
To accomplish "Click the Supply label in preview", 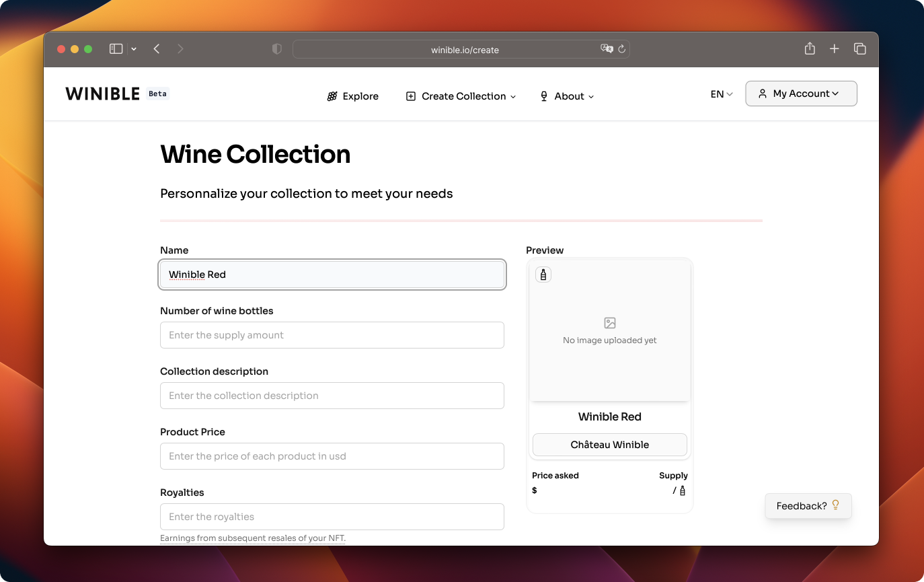I will [673, 475].
